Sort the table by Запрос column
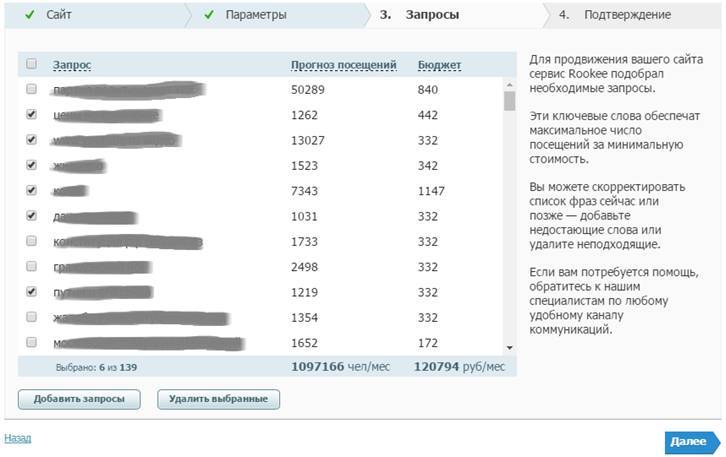726x457 pixels. (71, 65)
